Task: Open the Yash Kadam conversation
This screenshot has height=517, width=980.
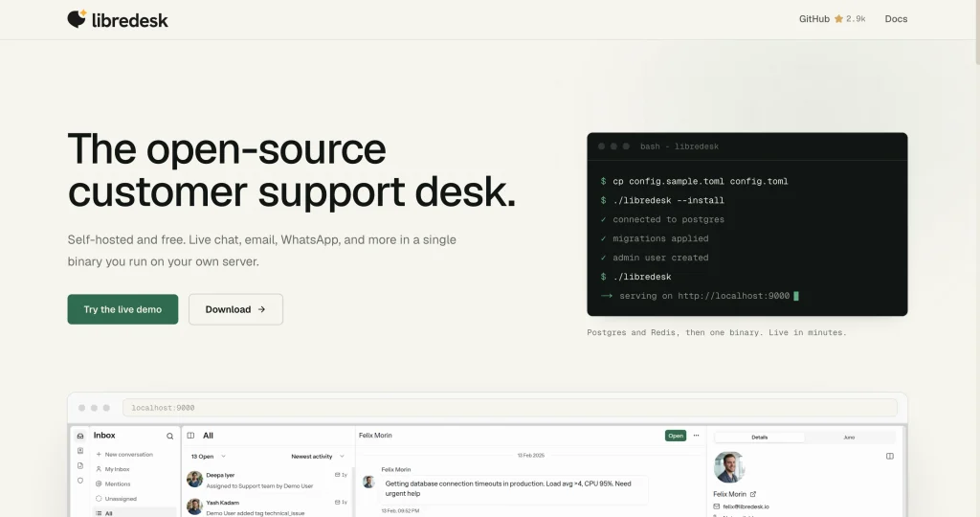Action: coord(268,506)
